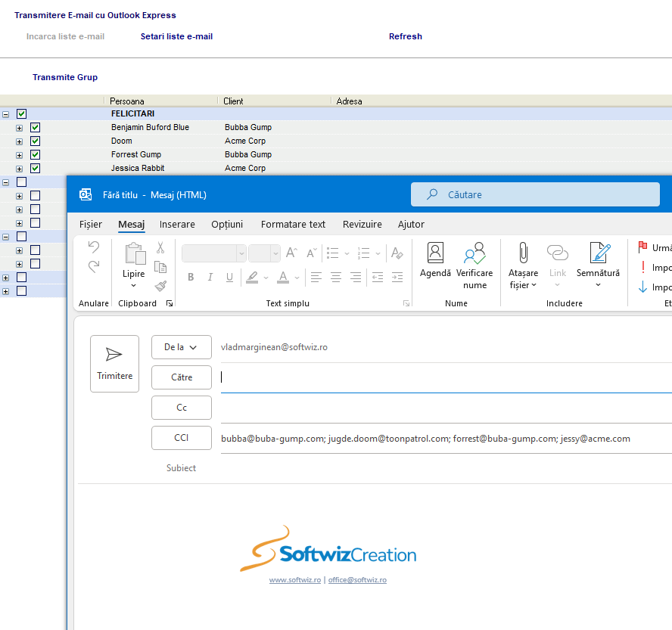Collapse the FELICITARI tree group
Screen dimensions: 672x630
point(6,114)
